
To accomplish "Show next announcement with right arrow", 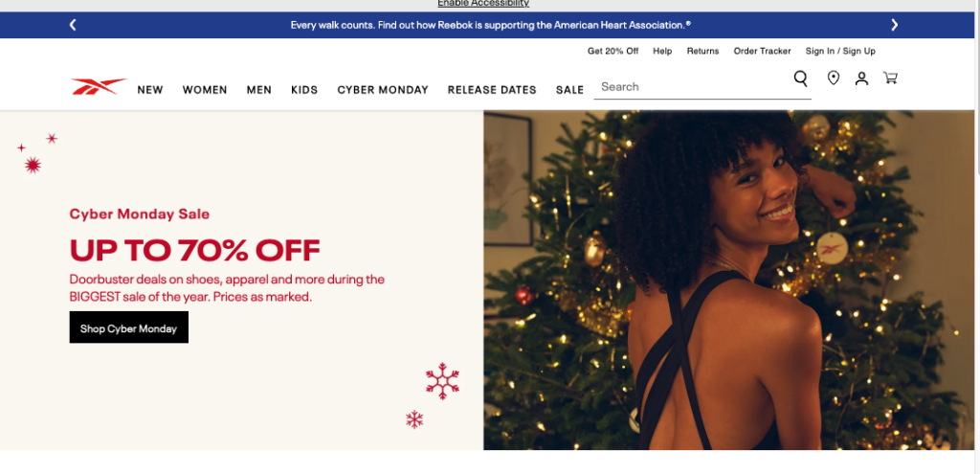I will click(895, 25).
